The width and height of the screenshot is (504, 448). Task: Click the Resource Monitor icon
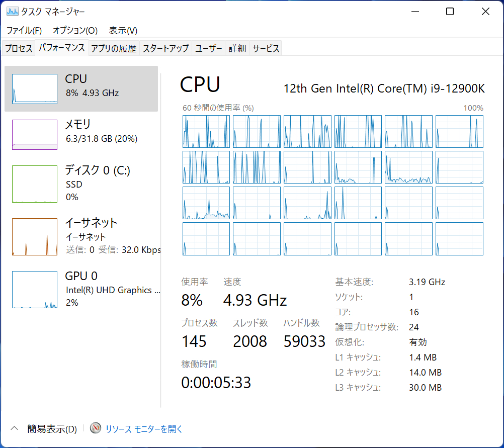[x=96, y=428]
